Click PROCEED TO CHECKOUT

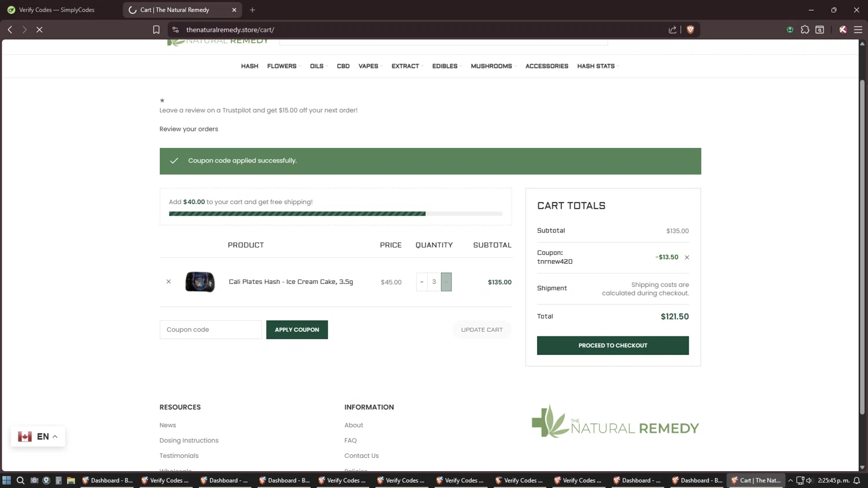coord(613,345)
